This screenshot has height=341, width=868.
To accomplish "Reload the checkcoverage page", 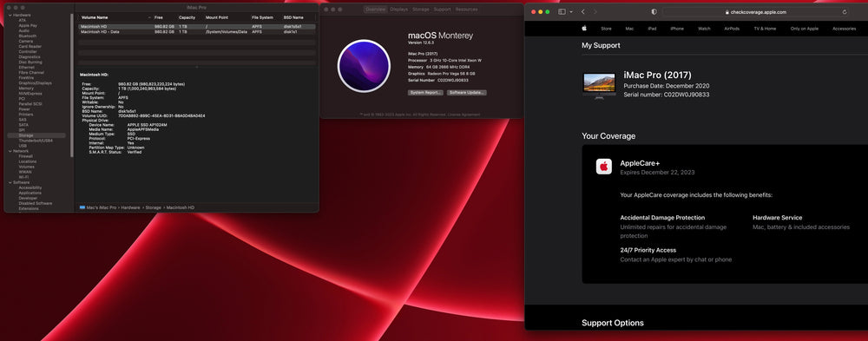I will 845,12.
